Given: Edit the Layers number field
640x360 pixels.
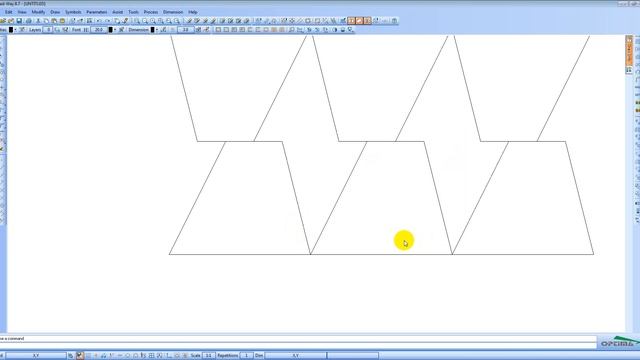Looking at the screenshot, I should pos(48,29).
